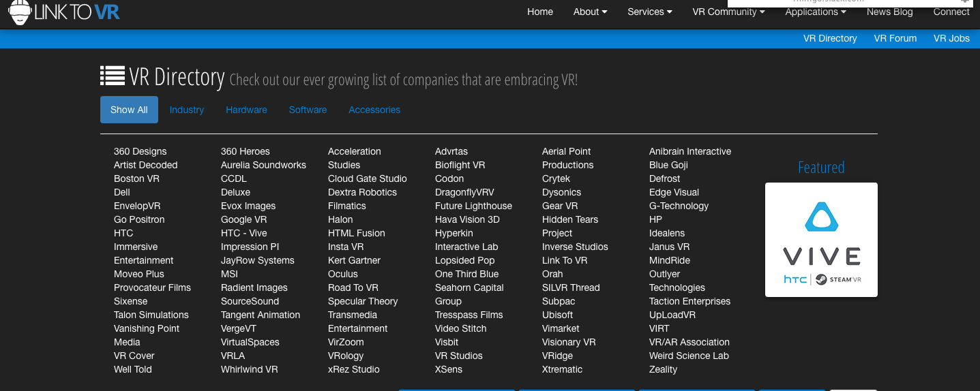Screen dimensions: 980x391
Task: Open the Boston VR listing
Action: coord(136,178)
